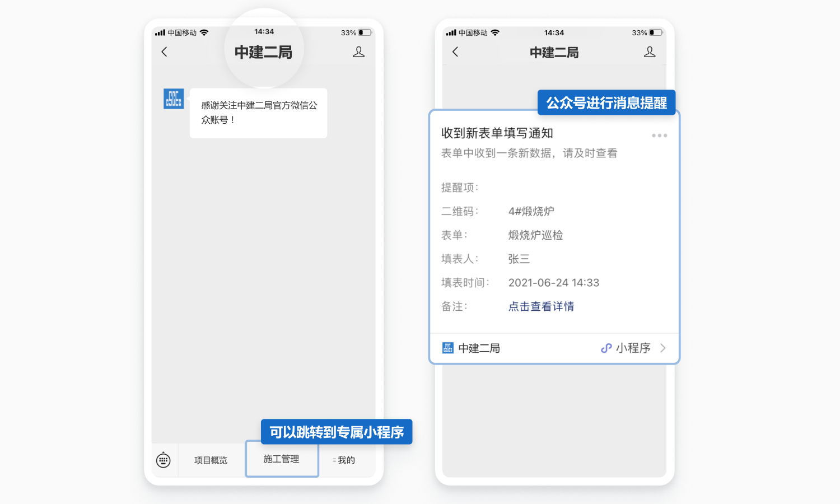Tap the 表单中收到一条新数据 subtitle
840x504 pixels.
pyautogui.click(x=529, y=153)
